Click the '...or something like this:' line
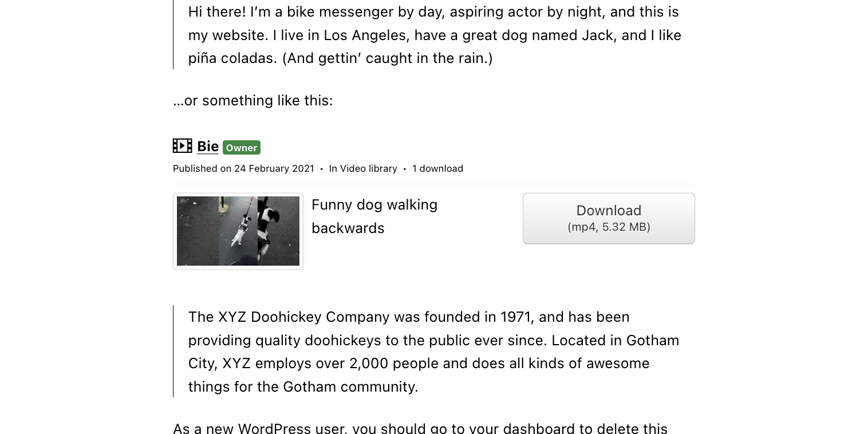 pos(253,101)
